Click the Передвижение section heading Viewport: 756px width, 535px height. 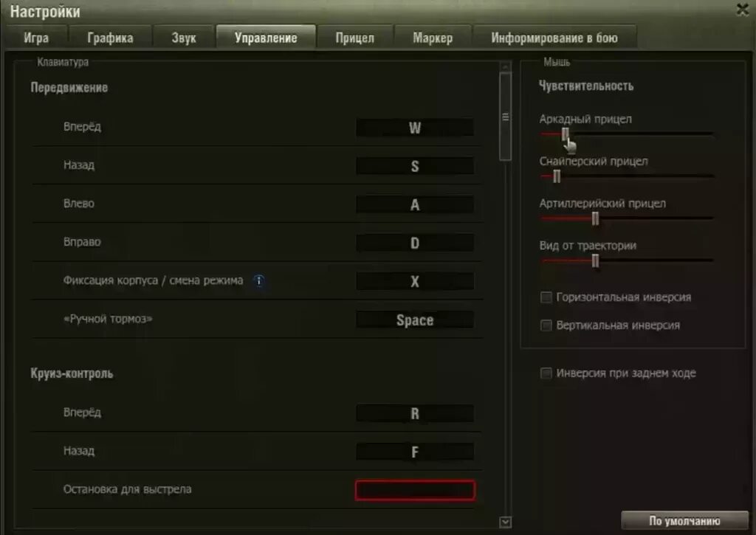click(69, 88)
